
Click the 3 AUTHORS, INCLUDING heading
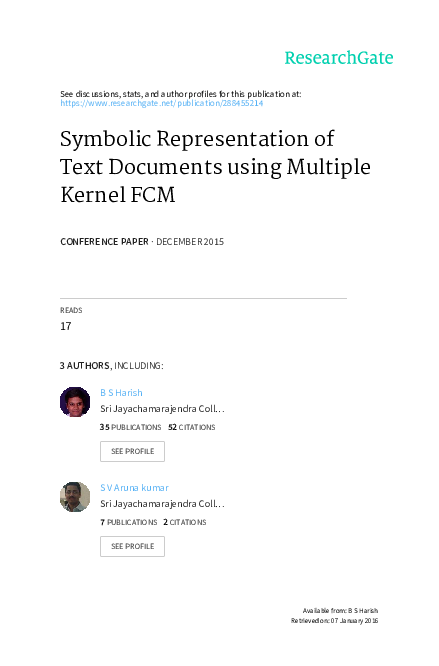click(112, 366)
